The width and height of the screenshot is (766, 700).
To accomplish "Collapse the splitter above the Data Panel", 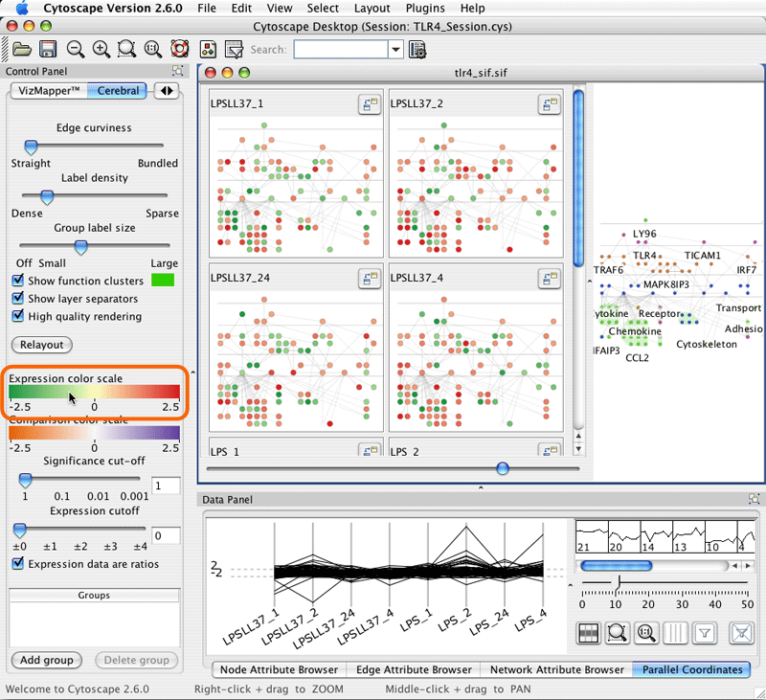I will [x=481, y=487].
